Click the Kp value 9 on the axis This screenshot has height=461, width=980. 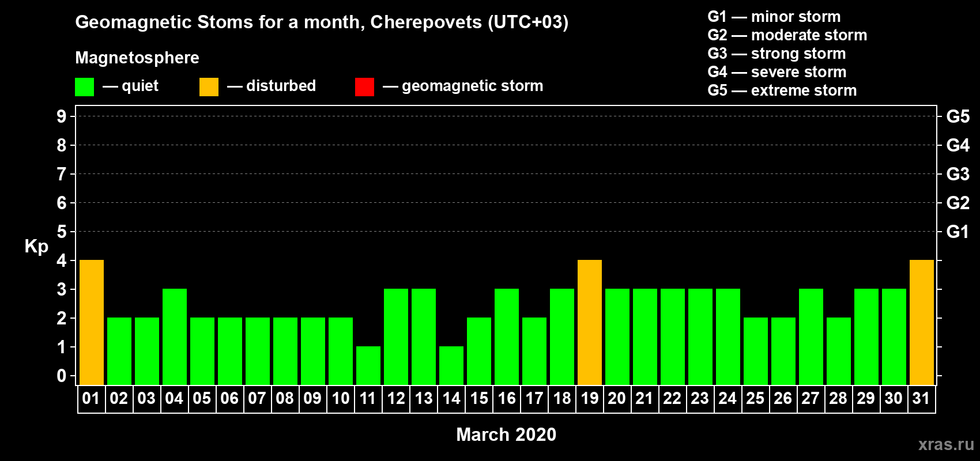click(62, 116)
